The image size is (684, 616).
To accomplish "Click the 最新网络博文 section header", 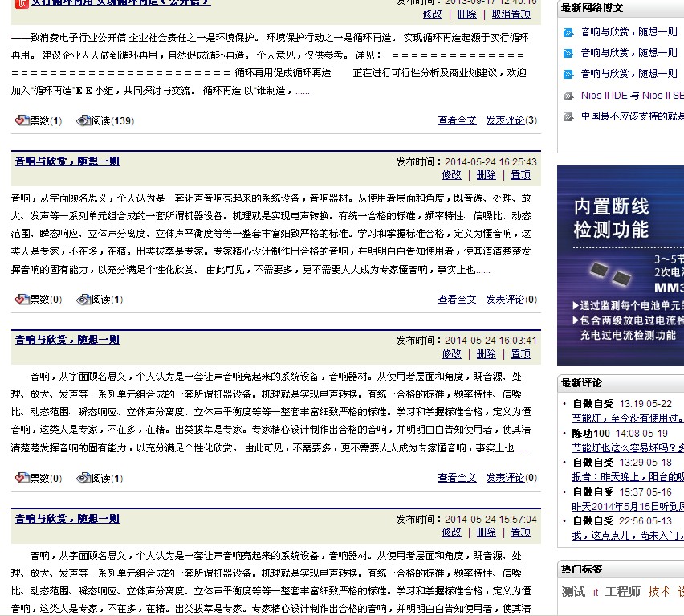I will 592,8.
